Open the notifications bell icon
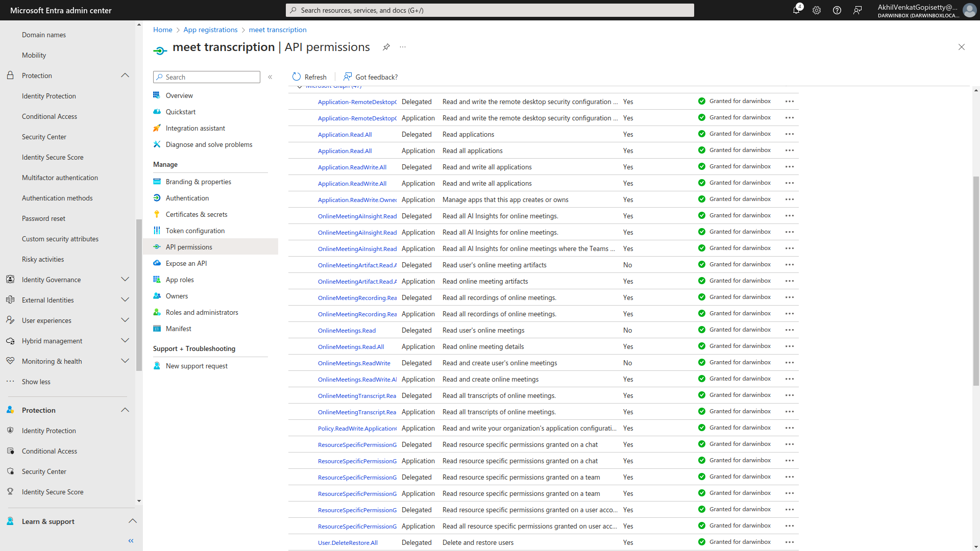 tap(796, 10)
